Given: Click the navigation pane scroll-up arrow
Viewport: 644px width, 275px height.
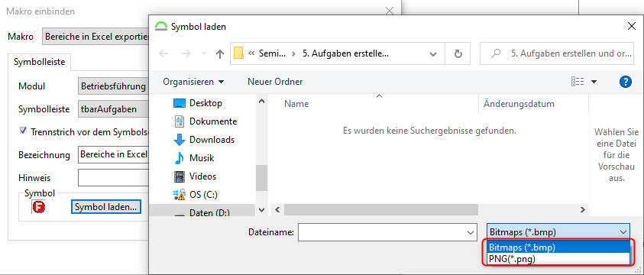Looking at the screenshot, I should pyautogui.click(x=261, y=101).
